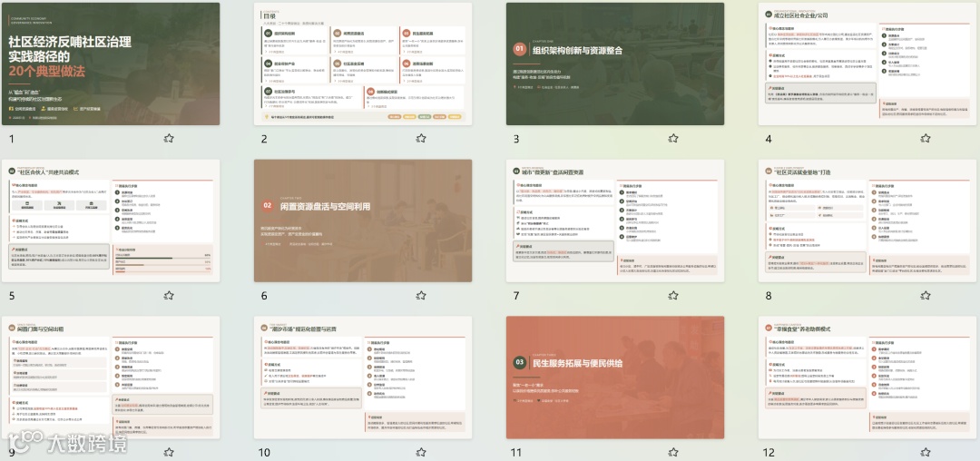Screen dimensions: 980x461
Task: Click slide number 7 label
Action: 516,296
